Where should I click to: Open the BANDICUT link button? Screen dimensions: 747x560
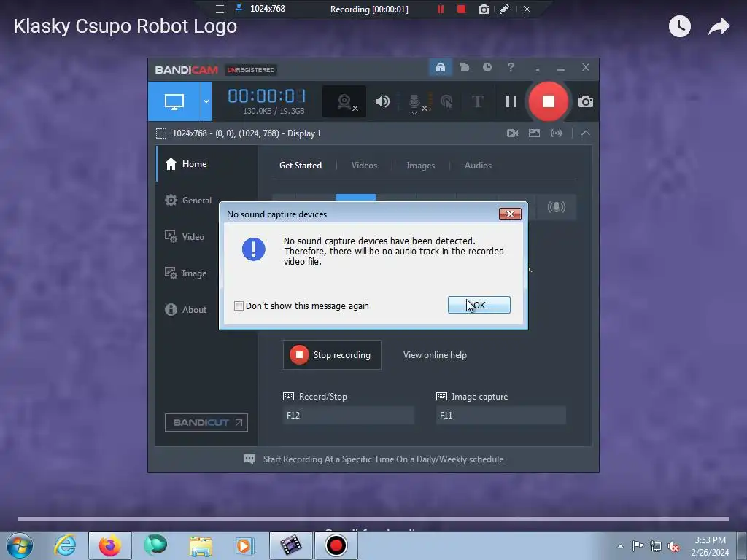[x=206, y=422]
